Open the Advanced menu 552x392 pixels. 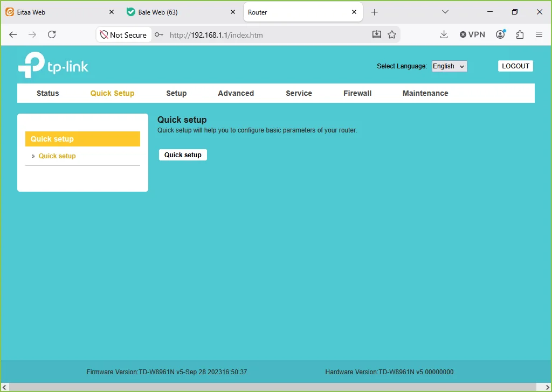[236, 93]
